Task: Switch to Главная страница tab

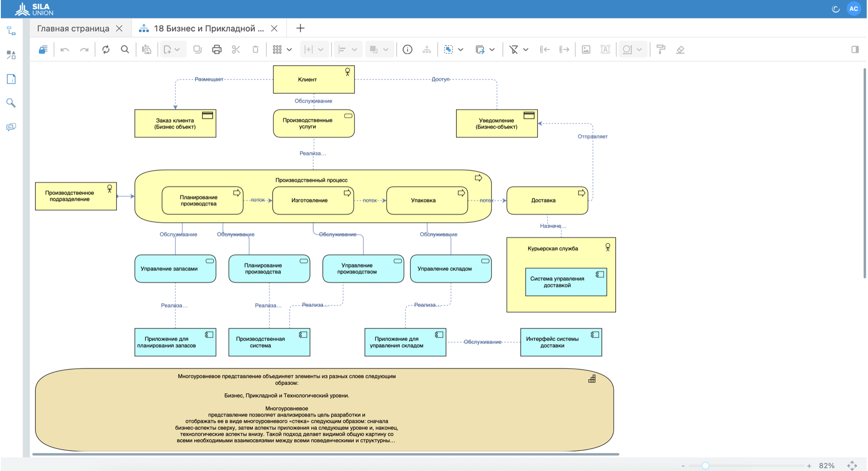Action: click(73, 28)
